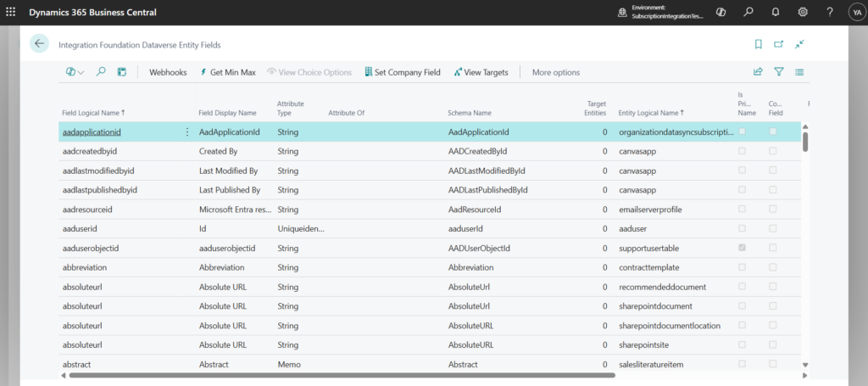Screen dimensions: 868x386
Task: Open the notifications bell
Action: click(x=776, y=13)
